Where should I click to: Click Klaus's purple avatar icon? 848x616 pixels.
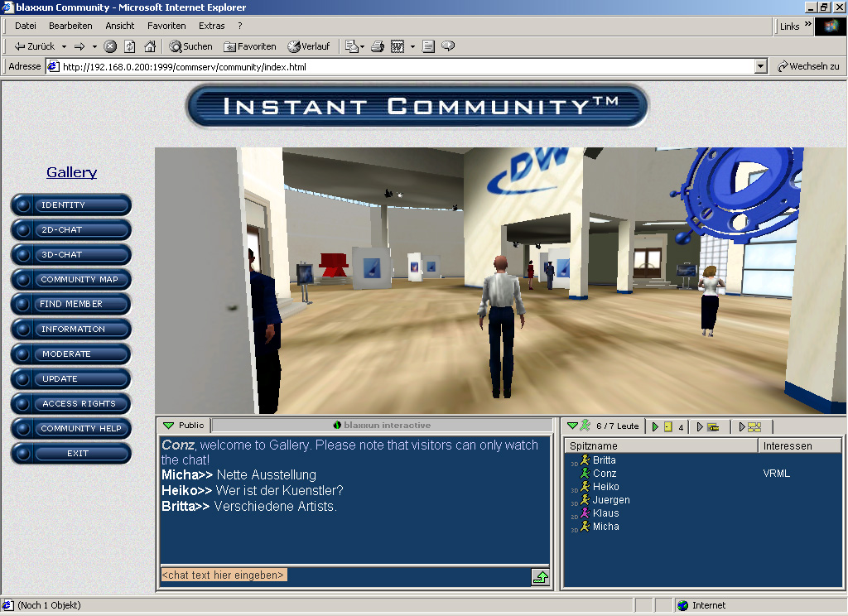click(x=585, y=513)
